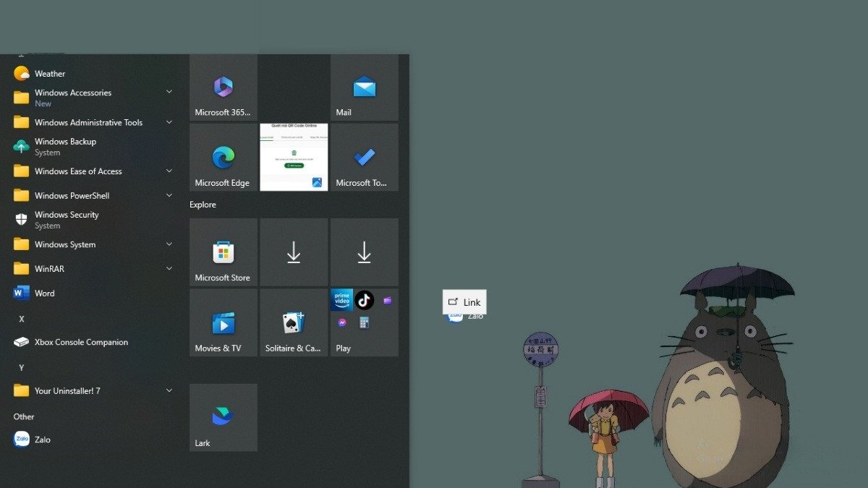Select the Explore group header
The image size is (868, 488).
pos(203,205)
